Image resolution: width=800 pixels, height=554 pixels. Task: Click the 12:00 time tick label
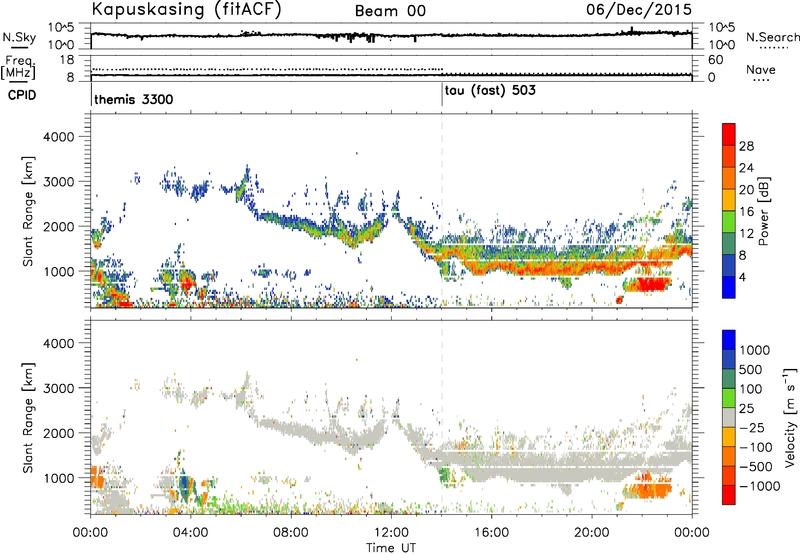point(391,533)
